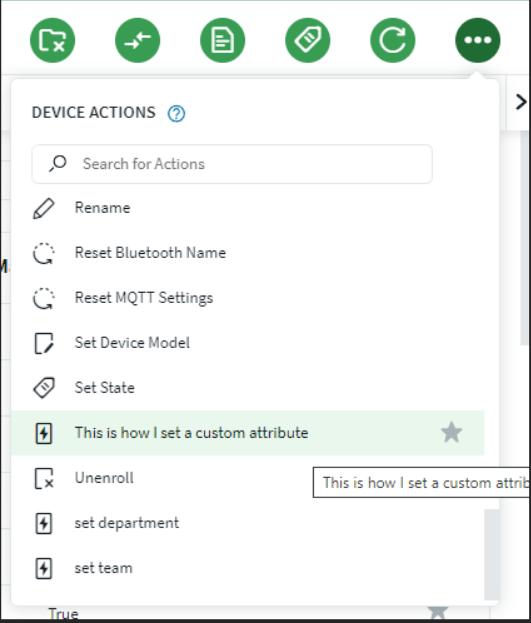Select Reset MQTT Settings
Image resolution: width=531 pixels, height=623 pixels.
(x=247, y=298)
